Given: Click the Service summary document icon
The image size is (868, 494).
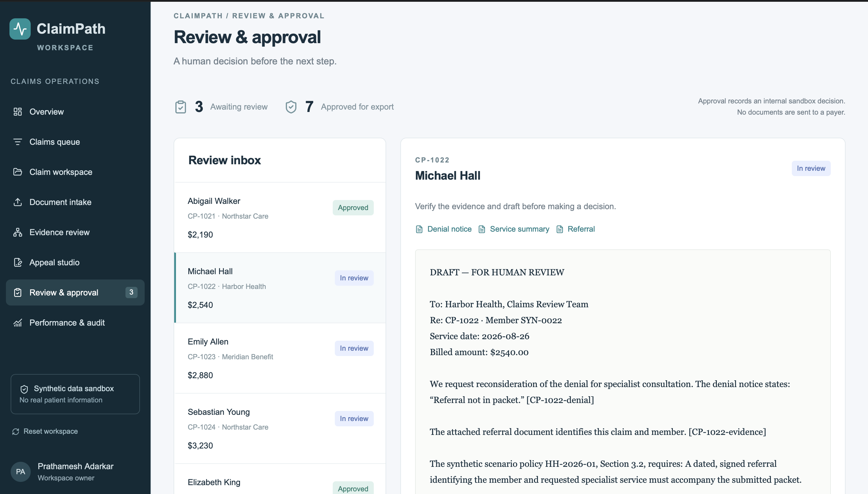Looking at the screenshot, I should [x=482, y=229].
